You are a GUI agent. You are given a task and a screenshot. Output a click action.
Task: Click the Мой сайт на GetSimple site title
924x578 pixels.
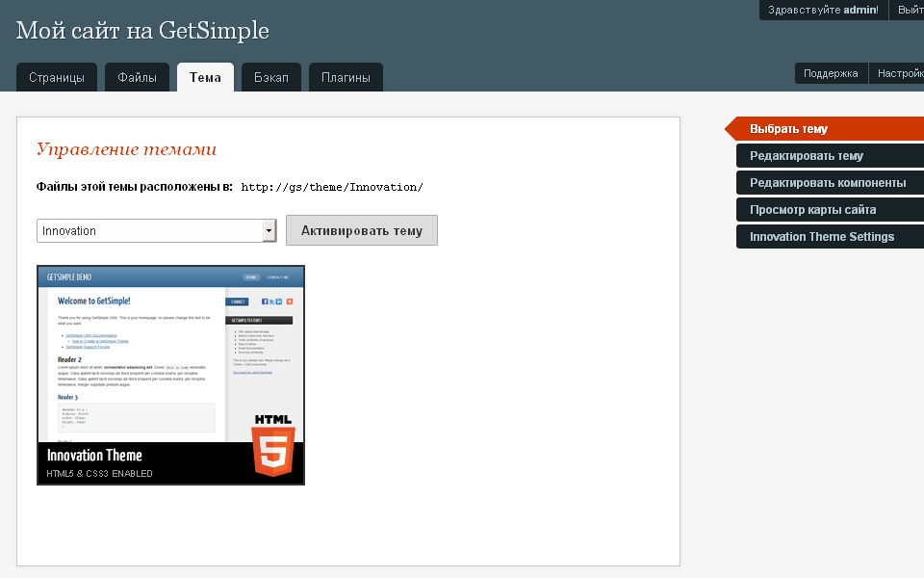pyautogui.click(x=142, y=31)
